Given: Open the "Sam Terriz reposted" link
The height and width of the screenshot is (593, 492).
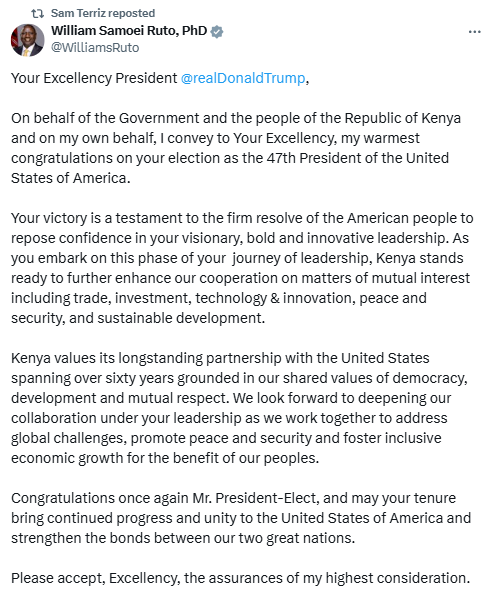Looking at the screenshot, I should [103, 13].
